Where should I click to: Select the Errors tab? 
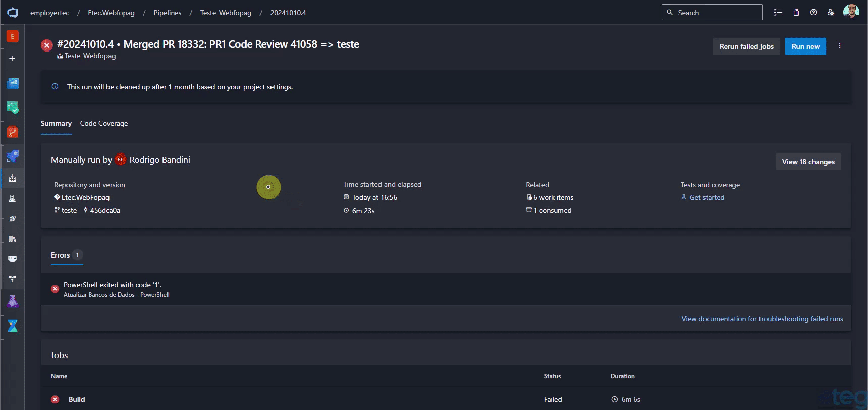pyautogui.click(x=67, y=255)
